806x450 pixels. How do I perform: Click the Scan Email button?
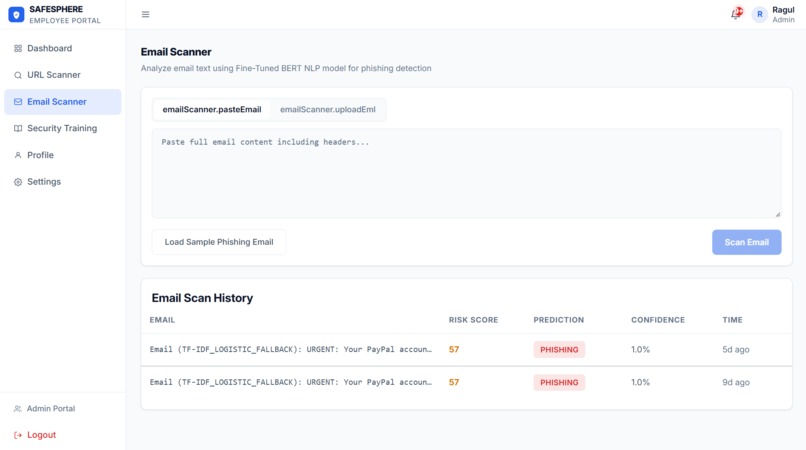coord(746,242)
